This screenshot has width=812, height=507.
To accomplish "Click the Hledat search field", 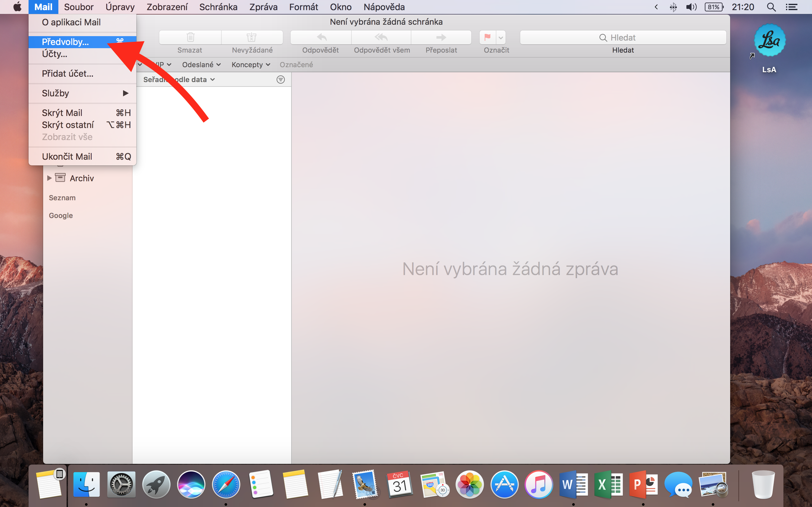I will 623,38.
